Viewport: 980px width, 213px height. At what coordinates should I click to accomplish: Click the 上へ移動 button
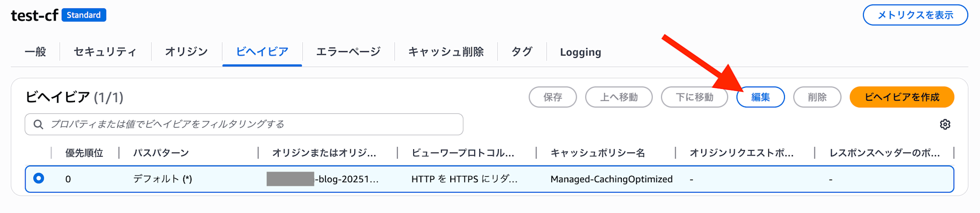click(618, 97)
